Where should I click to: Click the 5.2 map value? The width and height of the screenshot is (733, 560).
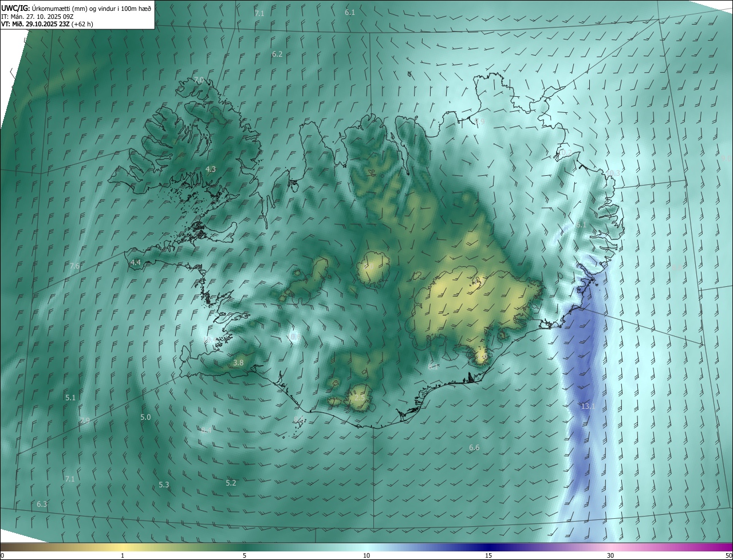231,483
